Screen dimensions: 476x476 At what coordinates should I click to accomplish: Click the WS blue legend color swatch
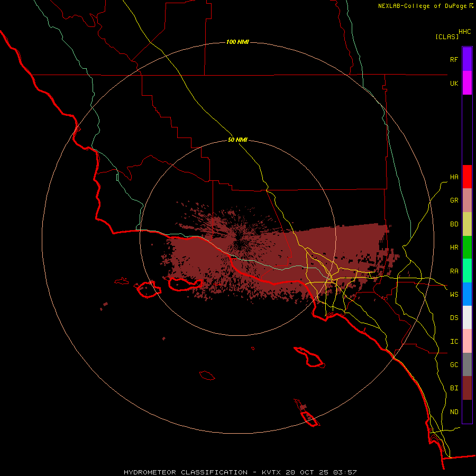pyautogui.click(x=467, y=294)
